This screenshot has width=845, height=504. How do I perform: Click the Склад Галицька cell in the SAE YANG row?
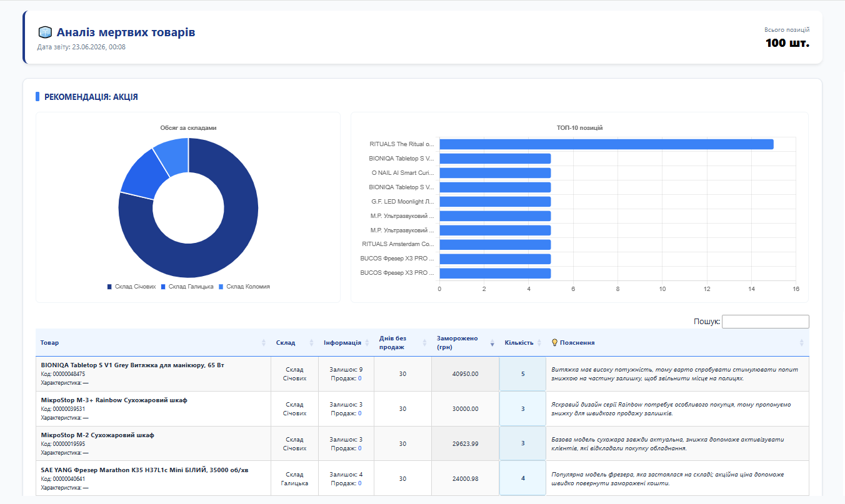[294, 478]
